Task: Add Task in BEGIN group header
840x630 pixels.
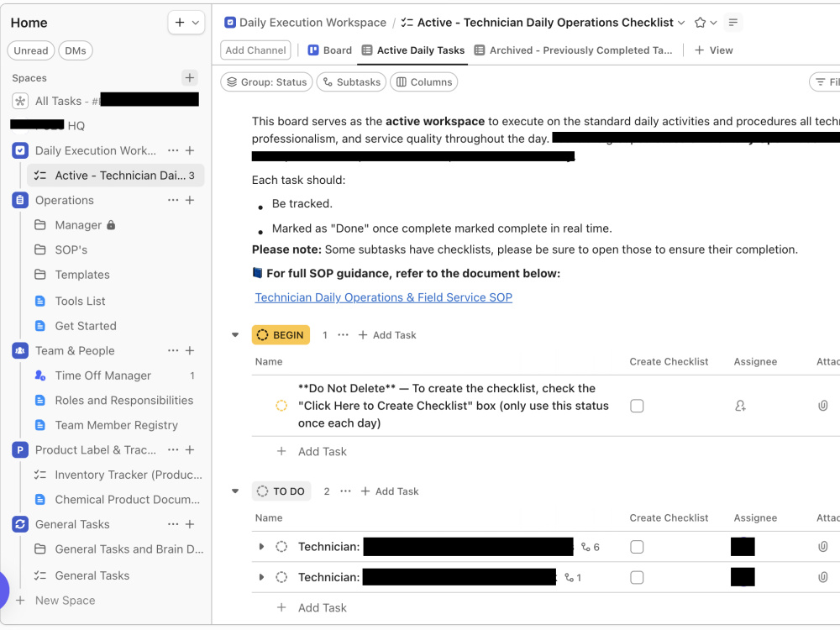Action: pyautogui.click(x=387, y=335)
